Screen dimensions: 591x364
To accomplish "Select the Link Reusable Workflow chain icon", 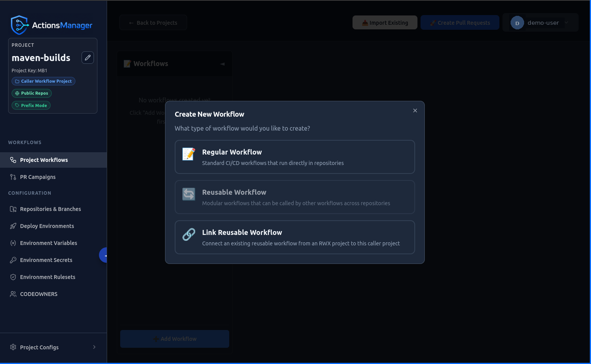I will point(189,234).
